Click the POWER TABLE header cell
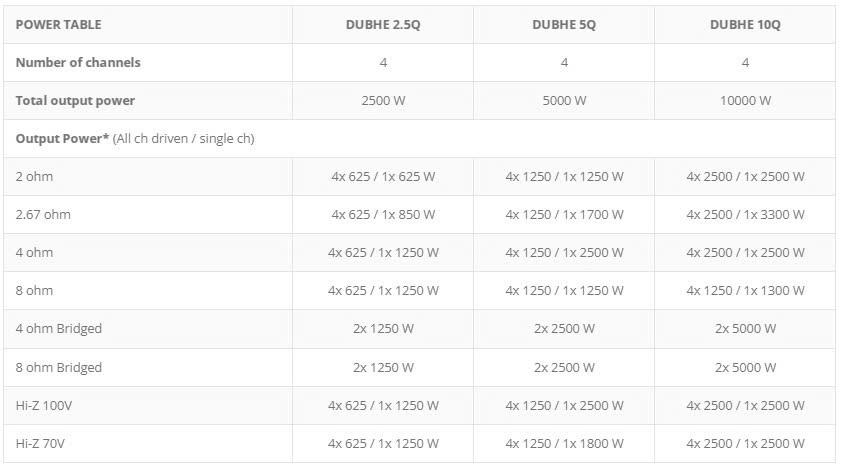The width and height of the screenshot is (843, 468). click(x=58, y=24)
